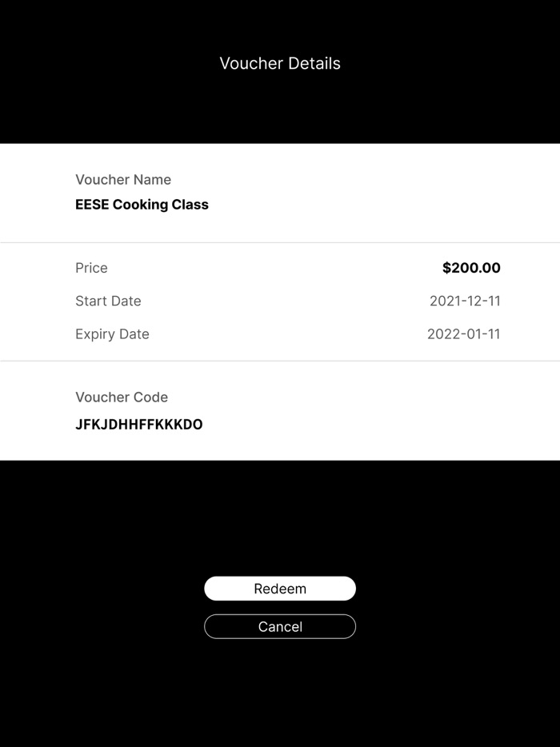This screenshot has width=560, height=747.
Task: Select the code JFKJDHHFFKKKDO
Action: click(139, 425)
